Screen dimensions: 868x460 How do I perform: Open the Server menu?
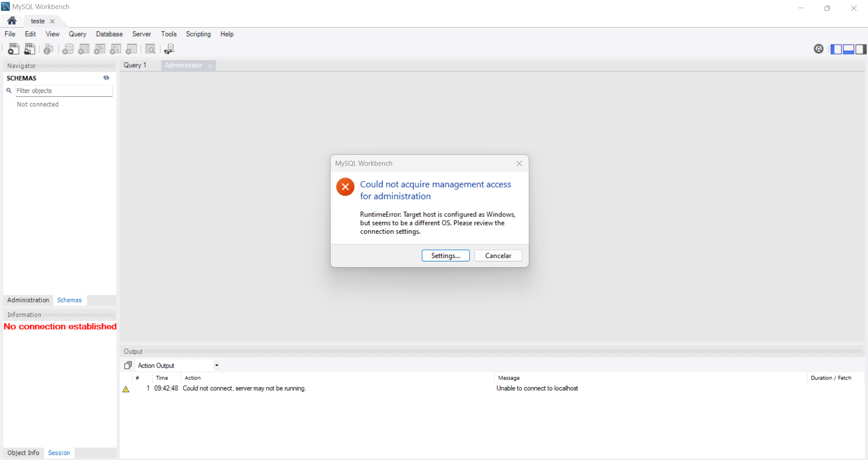tap(142, 34)
